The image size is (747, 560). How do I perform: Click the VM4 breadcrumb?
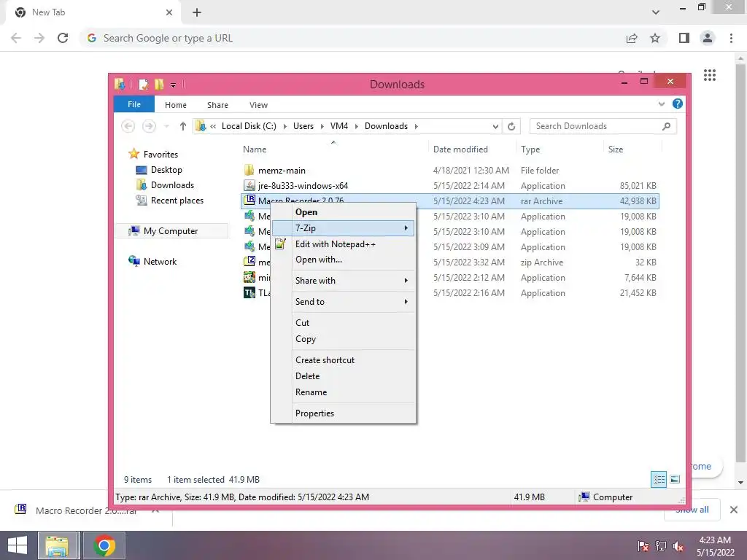point(338,126)
